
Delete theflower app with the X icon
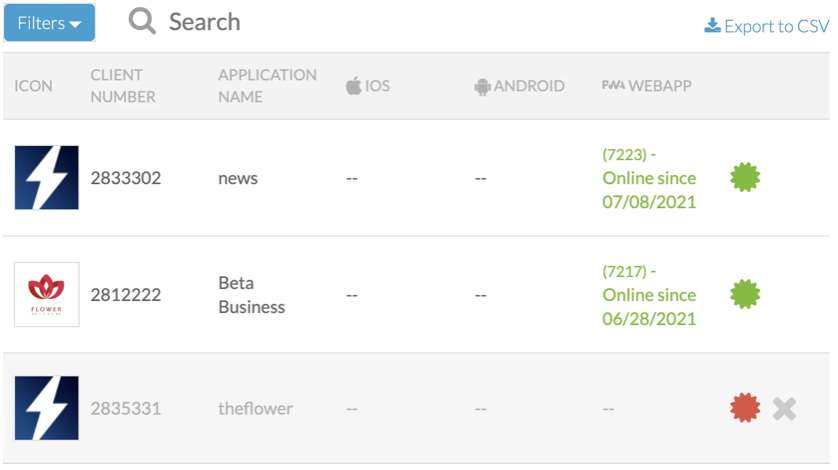point(785,408)
